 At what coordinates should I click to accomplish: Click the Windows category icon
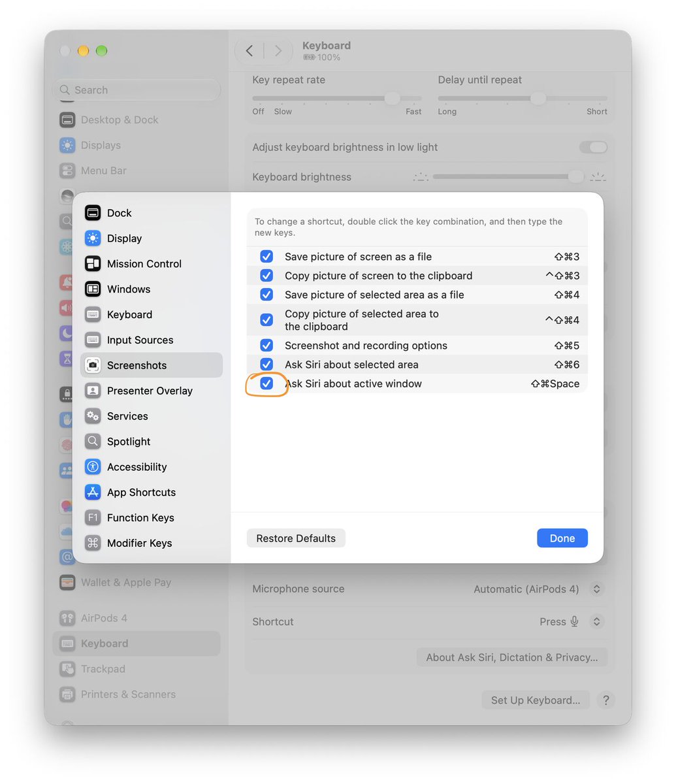coord(93,289)
